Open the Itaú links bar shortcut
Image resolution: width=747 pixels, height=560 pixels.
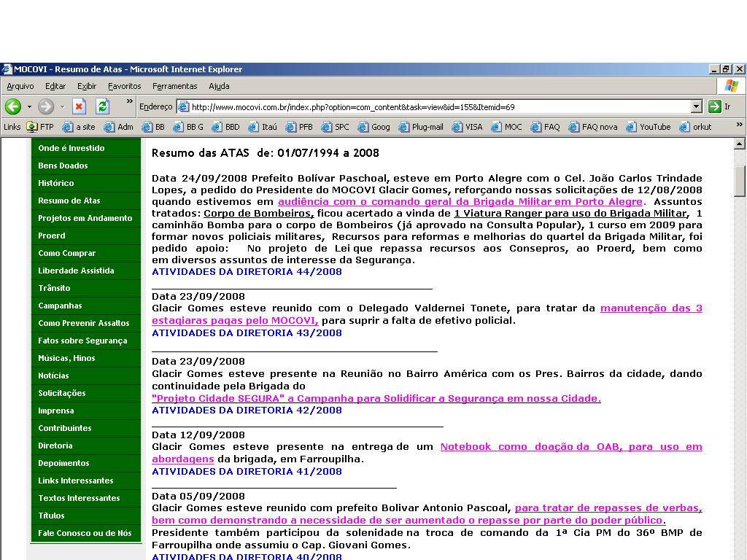point(263,127)
